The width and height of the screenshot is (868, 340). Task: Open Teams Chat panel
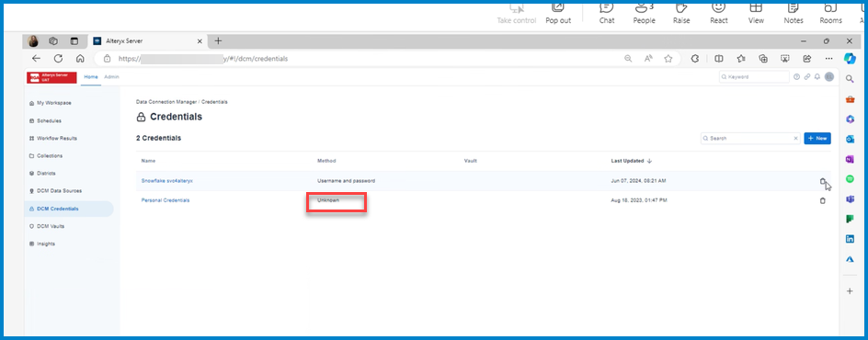pos(607,13)
